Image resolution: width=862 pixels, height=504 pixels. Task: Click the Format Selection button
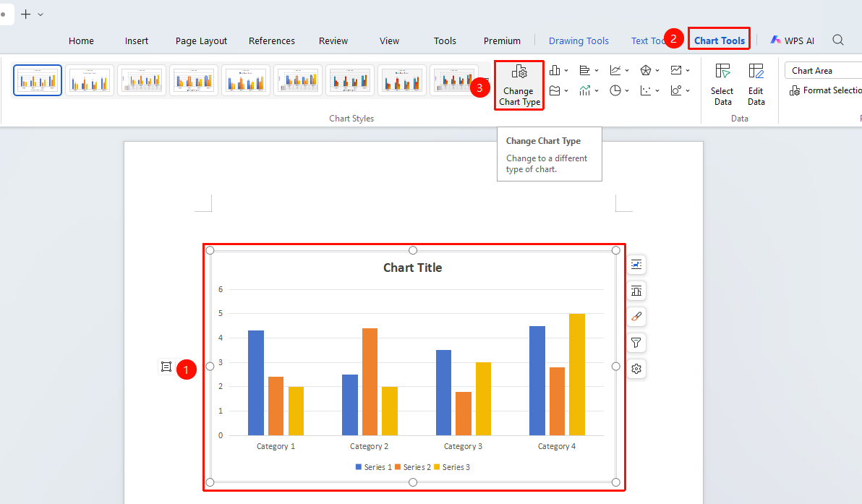click(825, 90)
